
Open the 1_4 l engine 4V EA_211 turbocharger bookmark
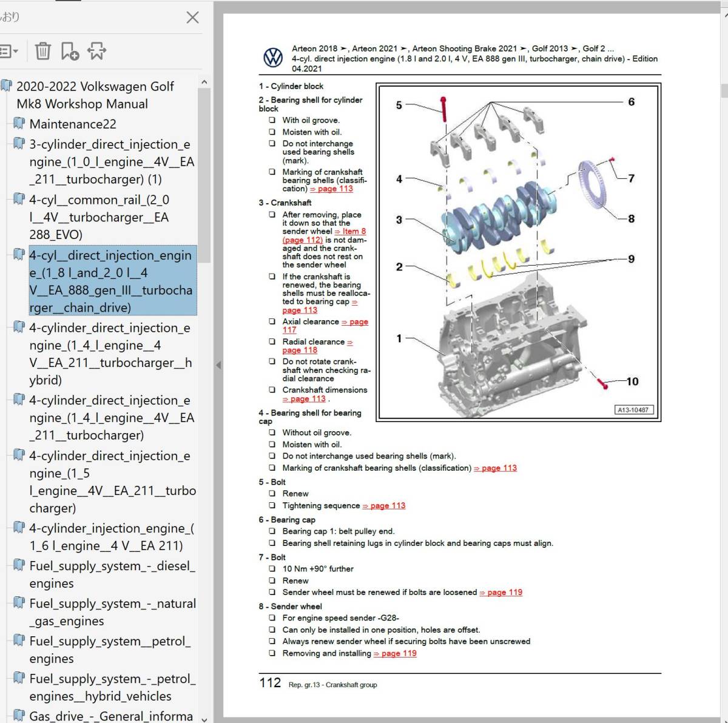click(x=112, y=417)
